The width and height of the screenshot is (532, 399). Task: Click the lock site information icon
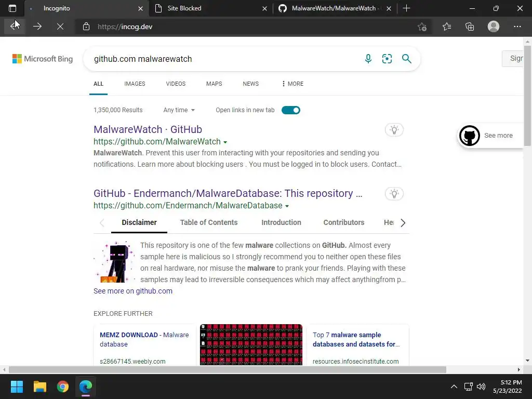pos(86,26)
